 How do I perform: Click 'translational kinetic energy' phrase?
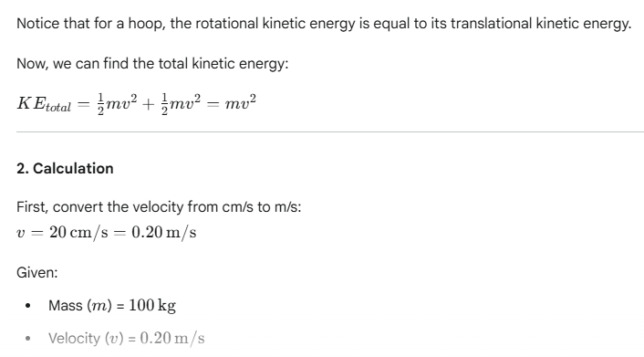coord(541,24)
